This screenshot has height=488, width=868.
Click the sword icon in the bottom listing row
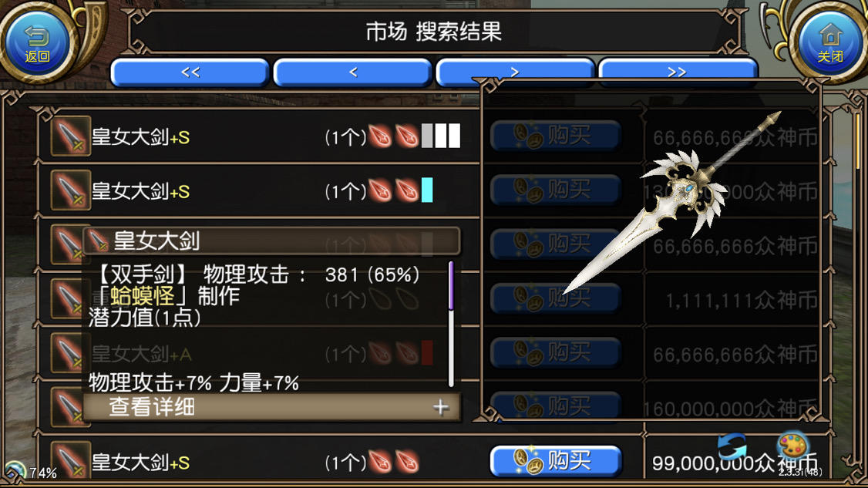click(x=71, y=460)
